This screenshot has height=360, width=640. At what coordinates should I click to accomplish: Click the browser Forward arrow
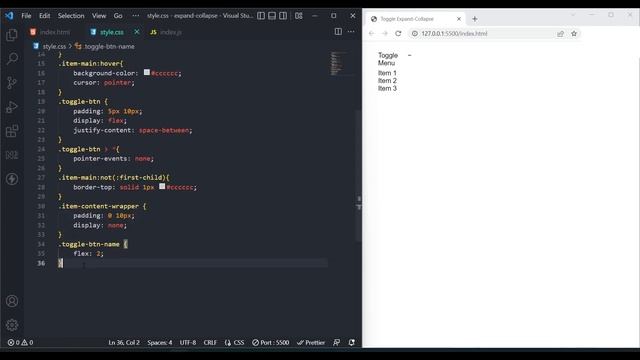tap(384, 33)
